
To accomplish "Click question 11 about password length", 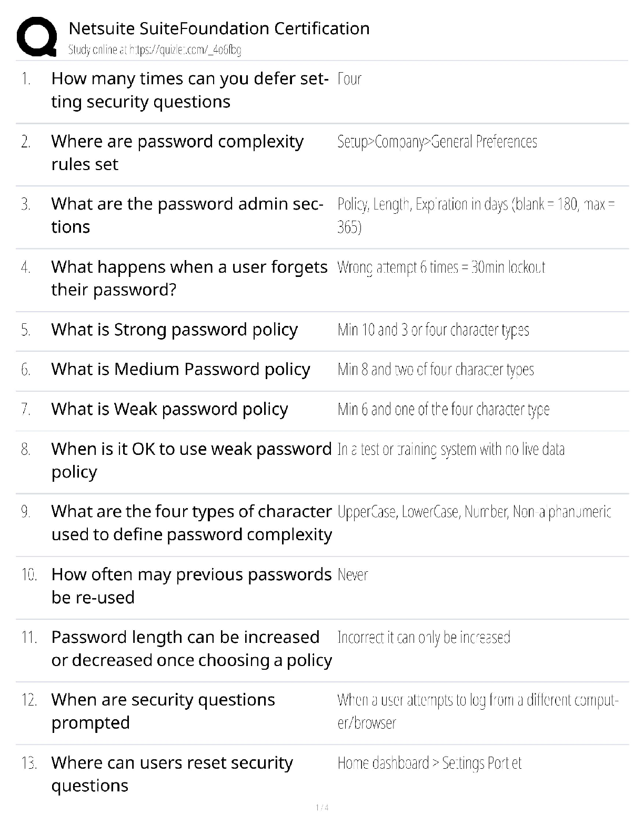I will [x=191, y=648].
